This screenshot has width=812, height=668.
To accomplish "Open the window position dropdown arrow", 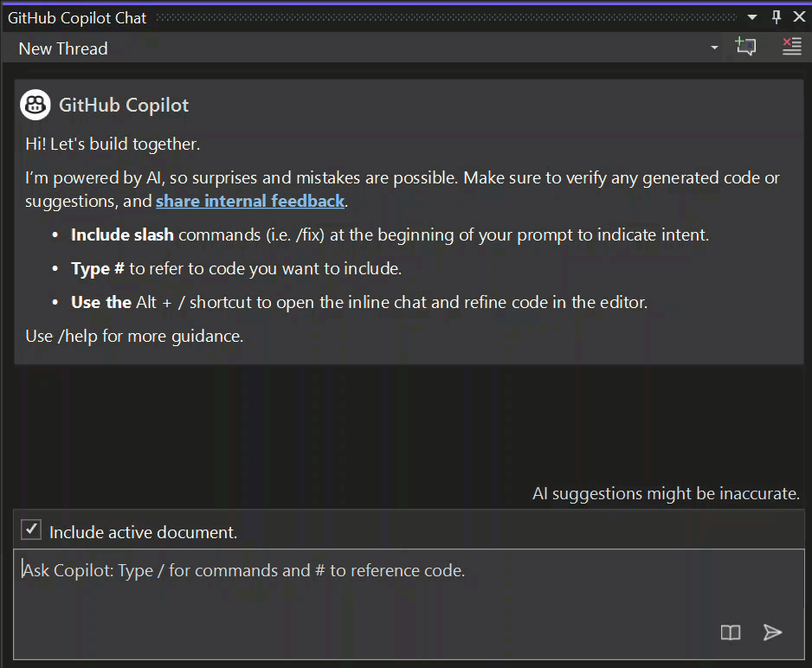I will pos(752,17).
